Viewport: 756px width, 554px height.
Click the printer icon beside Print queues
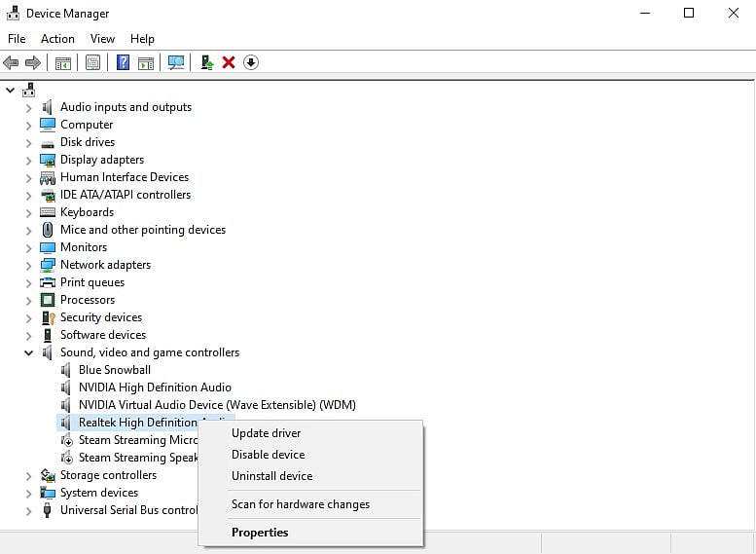pyautogui.click(x=48, y=282)
